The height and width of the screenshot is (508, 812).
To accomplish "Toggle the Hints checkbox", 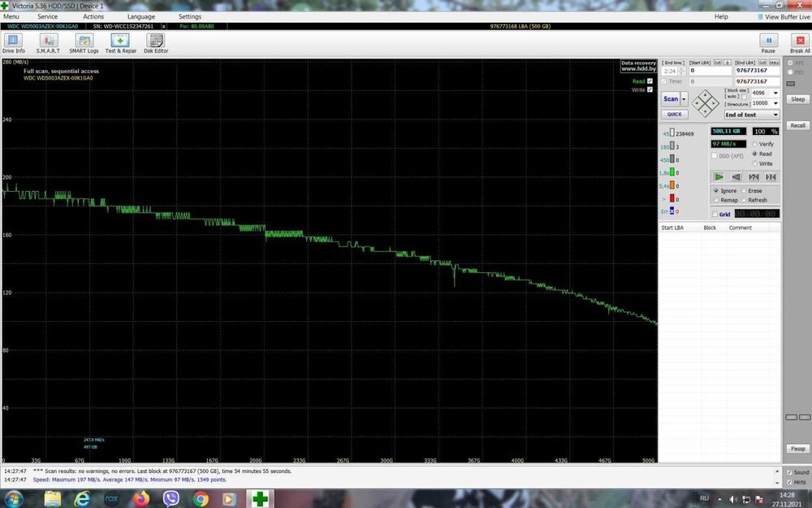I will coord(789,482).
